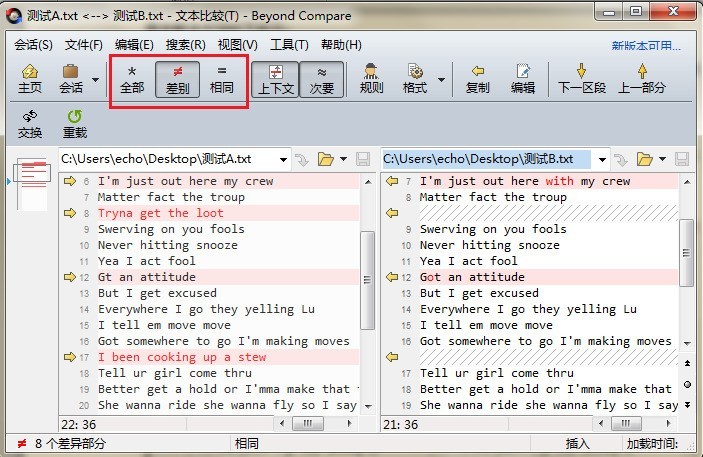
Task: Click the 新版本可用 update link
Action: (x=646, y=45)
